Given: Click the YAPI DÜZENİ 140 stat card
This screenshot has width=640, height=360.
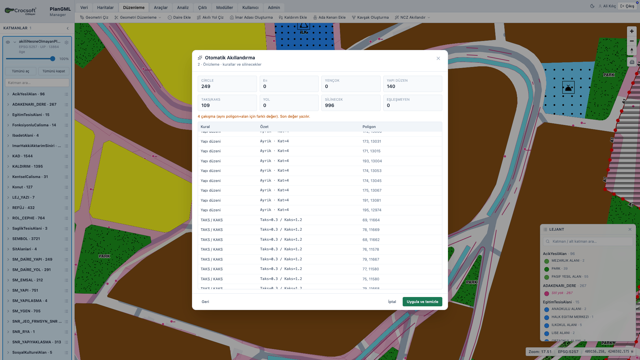Looking at the screenshot, I should [413, 84].
